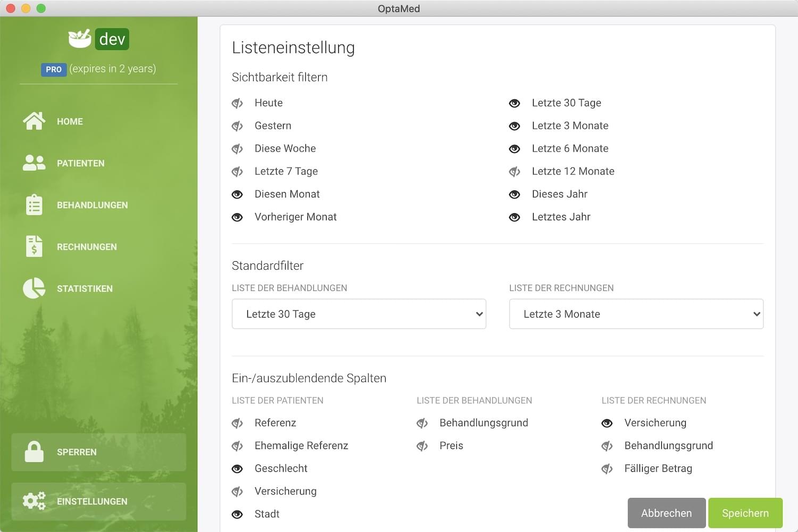Screen dimensions: 798x532
Task: Expand the Liste der Rechnungen default filter dropdown
Action: click(x=636, y=314)
